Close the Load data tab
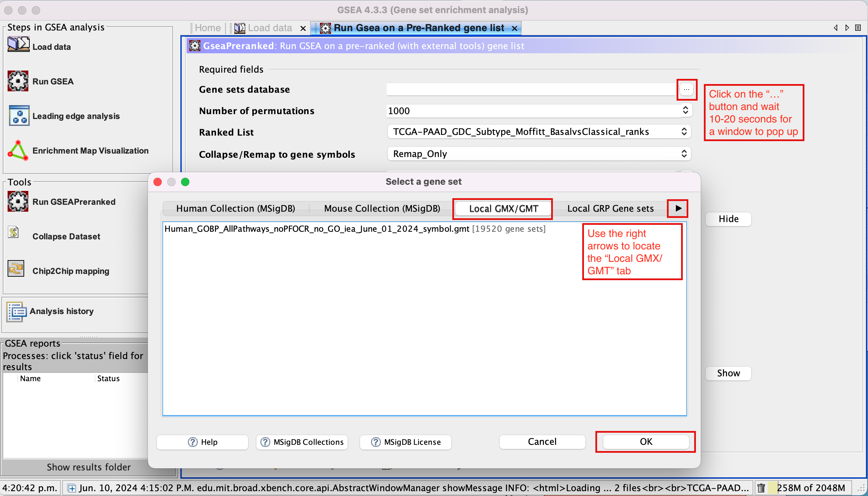868x496 pixels. click(303, 28)
